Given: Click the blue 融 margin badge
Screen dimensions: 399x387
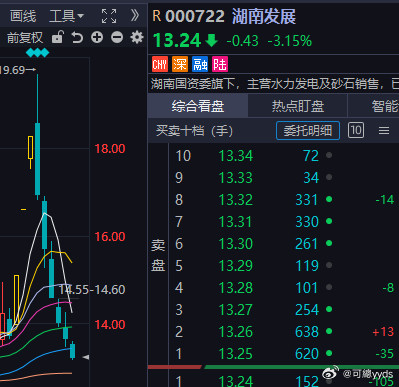Looking at the screenshot, I should (x=200, y=64).
